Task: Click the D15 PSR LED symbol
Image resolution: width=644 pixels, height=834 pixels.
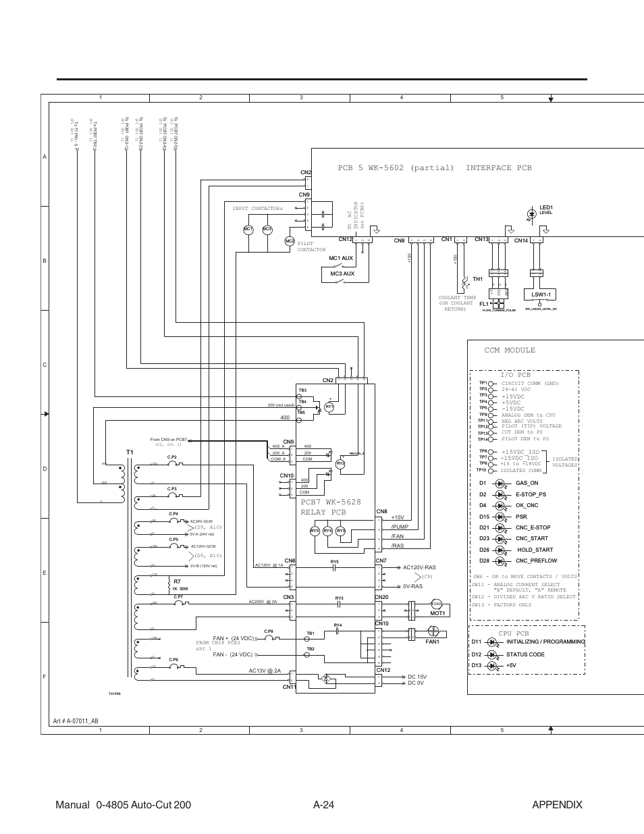Action: [x=501, y=517]
